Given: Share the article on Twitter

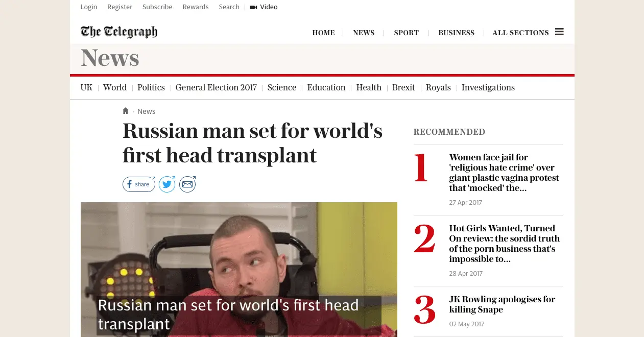Looking at the screenshot, I should click(x=167, y=184).
